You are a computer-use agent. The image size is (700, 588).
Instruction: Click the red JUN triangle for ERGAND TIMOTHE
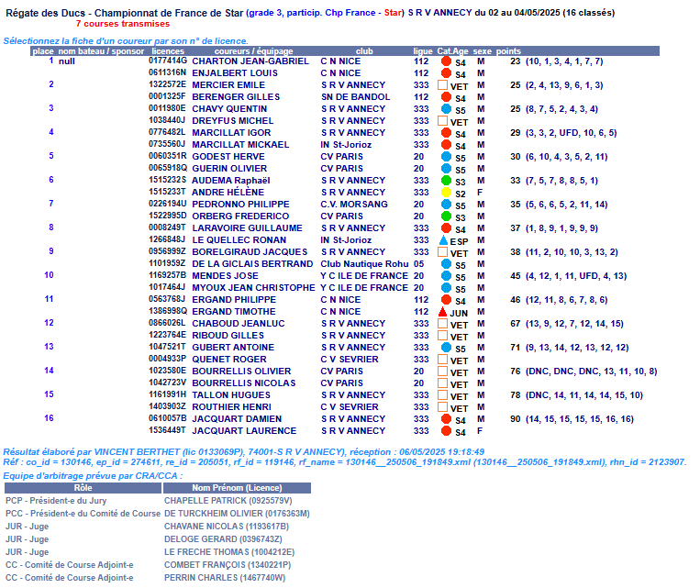coord(443,312)
